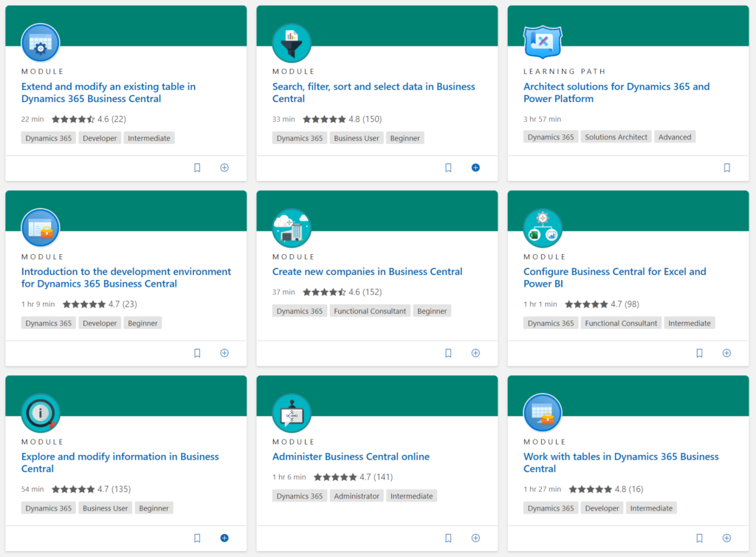
Task: Add Create new companies module to collection
Action: [475, 353]
